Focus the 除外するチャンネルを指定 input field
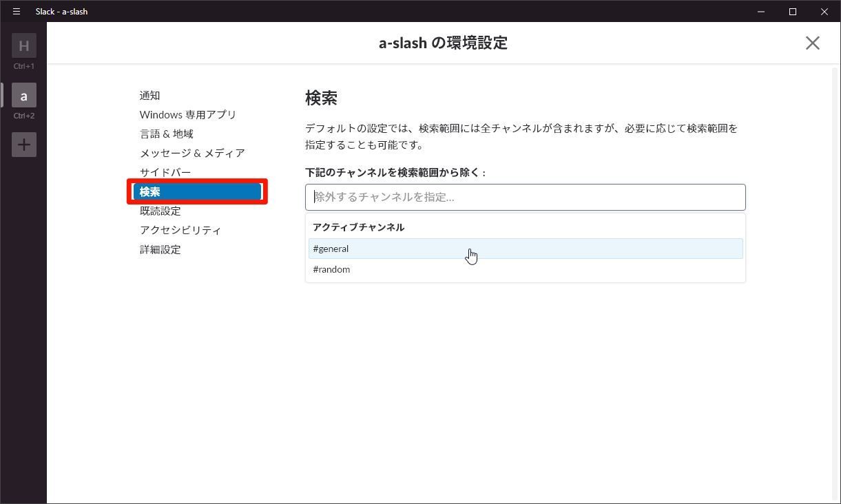The width and height of the screenshot is (841, 504). coord(526,197)
